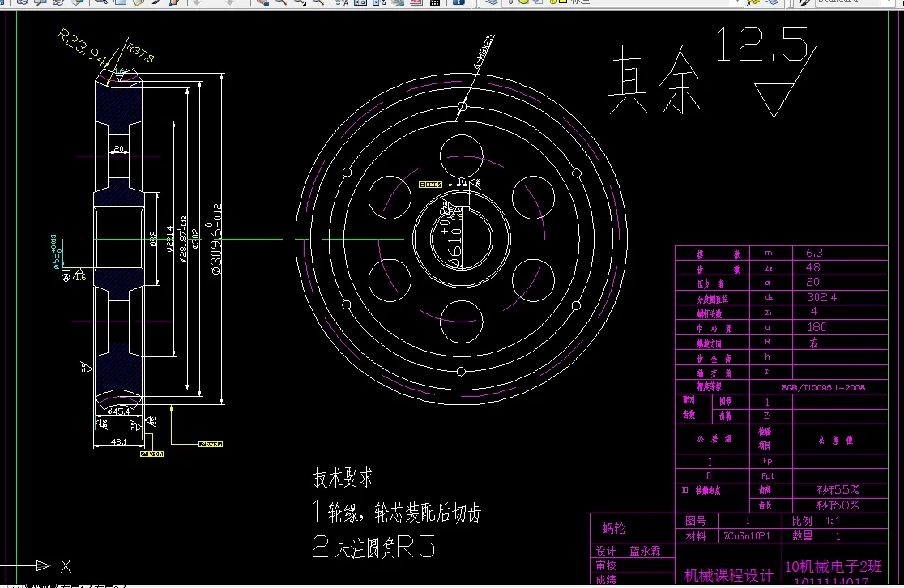904x588 pixels.
Task: Click the Zoom Previous icon
Action: 318,5
